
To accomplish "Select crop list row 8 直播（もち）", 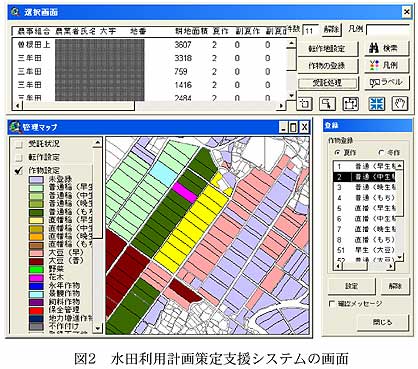I will click(364, 240).
